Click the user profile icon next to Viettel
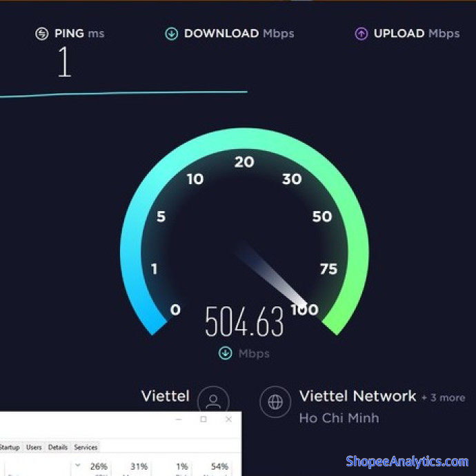The height and width of the screenshot is (476, 476). [213, 400]
